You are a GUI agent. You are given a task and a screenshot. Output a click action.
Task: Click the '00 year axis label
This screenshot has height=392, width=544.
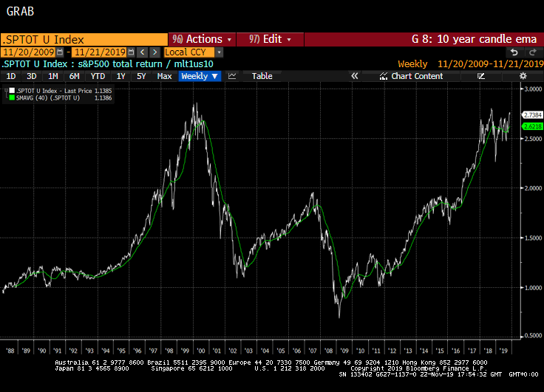click(201, 351)
